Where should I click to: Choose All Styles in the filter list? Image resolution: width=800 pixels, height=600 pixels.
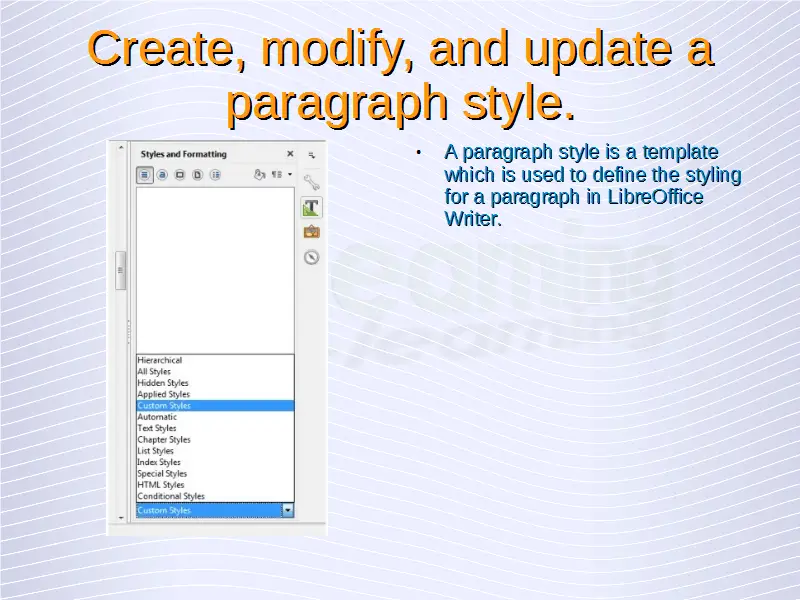tap(154, 372)
